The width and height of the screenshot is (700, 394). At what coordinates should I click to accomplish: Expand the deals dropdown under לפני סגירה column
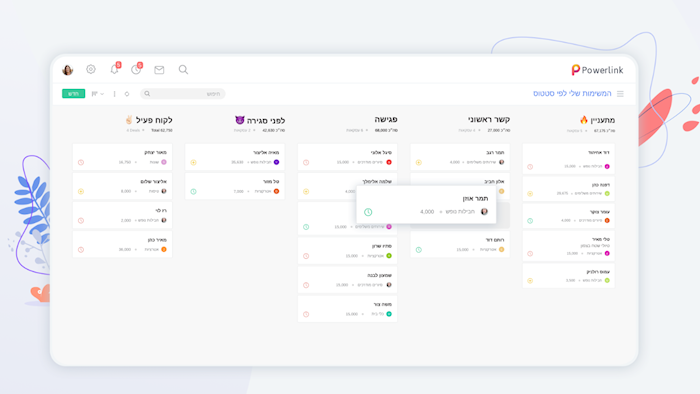[x=245, y=130]
